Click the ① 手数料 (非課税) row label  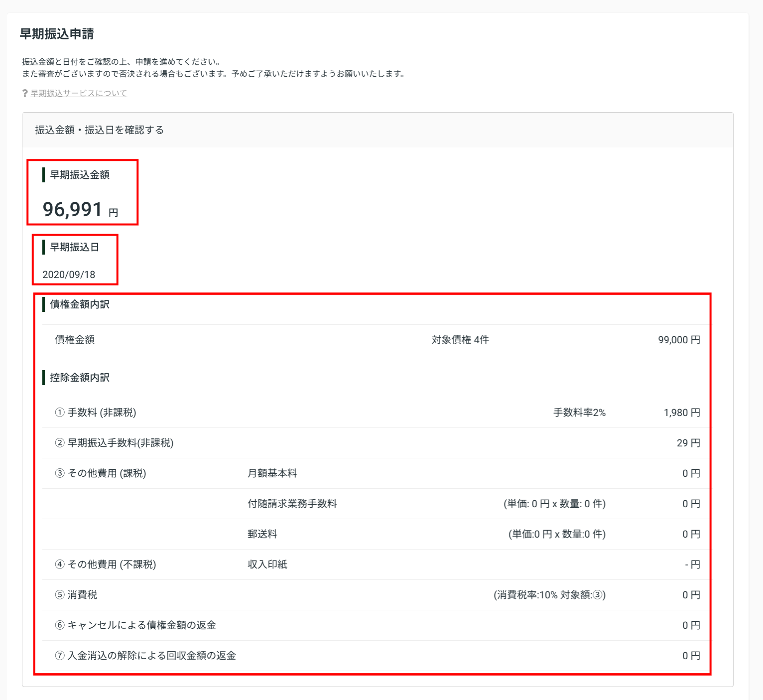pyautogui.click(x=96, y=413)
